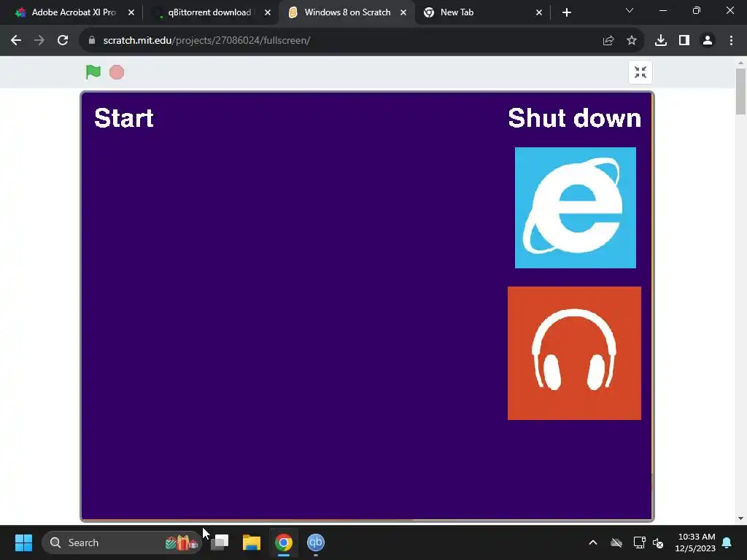Click Chrome icon in taskbar
The height and width of the screenshot is (560, 747).
(284, 542)
